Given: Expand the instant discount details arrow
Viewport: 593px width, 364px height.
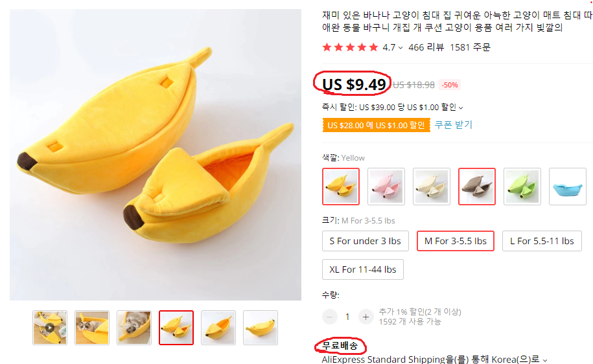Looking at the screenshot, I should [x=461, y=108].
